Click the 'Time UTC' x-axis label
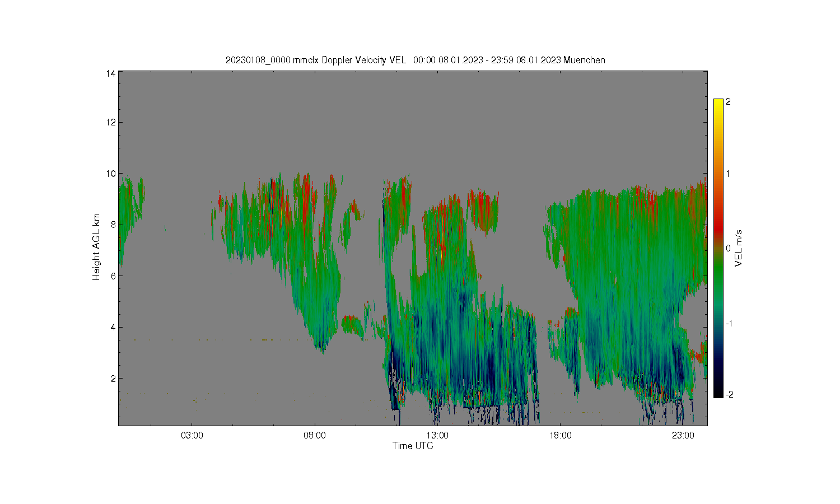Viewport: 840px width, 504px height. click(413, 446)
